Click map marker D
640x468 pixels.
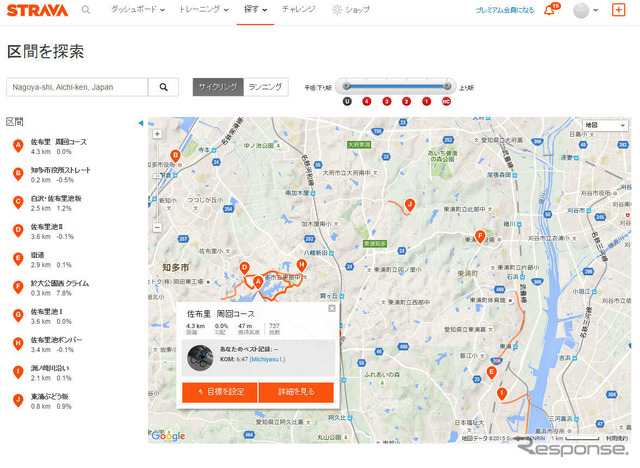(x=244, y=268)
